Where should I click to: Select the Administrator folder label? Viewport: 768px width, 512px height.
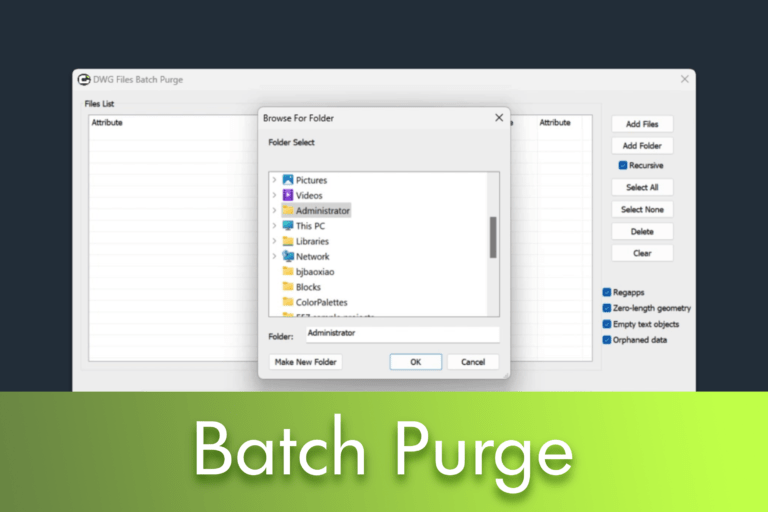[323, 211]
